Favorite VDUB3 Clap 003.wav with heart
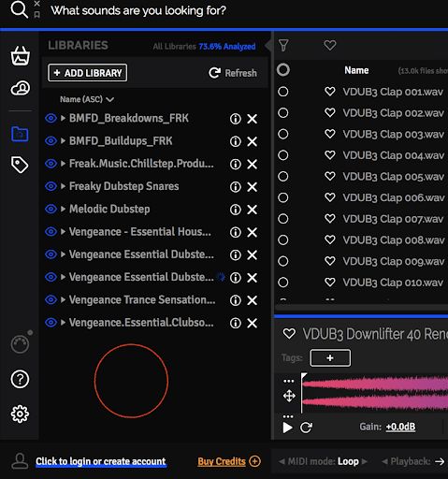This screenshot has width=448, height=479. click(x=330, y=134)
